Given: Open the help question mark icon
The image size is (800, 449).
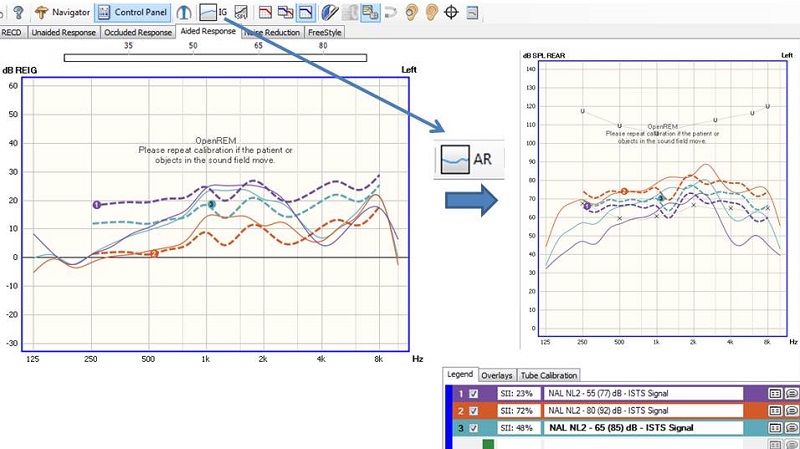Looking at the screenshot, I should coord(18,12).
